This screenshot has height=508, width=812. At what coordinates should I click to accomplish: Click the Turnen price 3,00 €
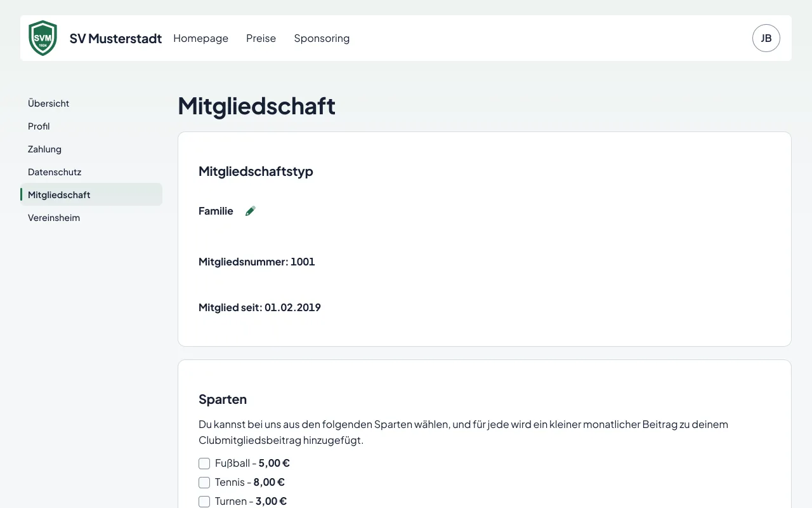[271, 502]
